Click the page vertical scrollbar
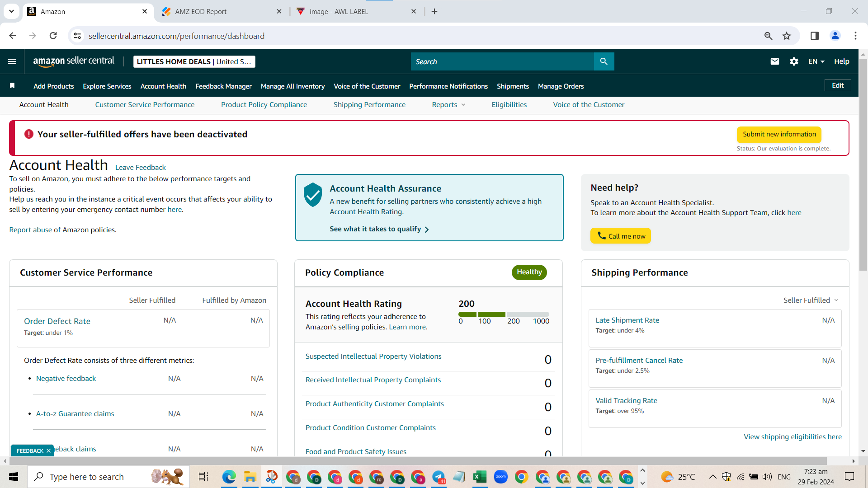 [863, 164]
